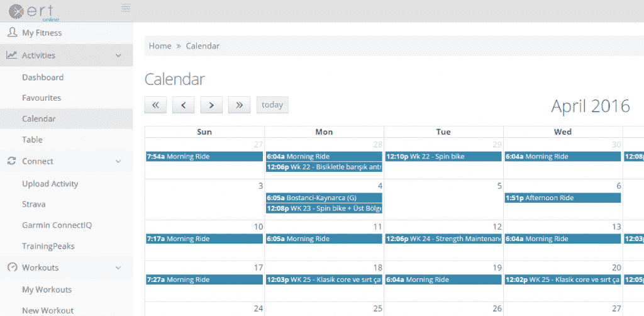The width and height of the screenshot is (644, 316).
Task: Click the My Fitness user icon
Action: (x=12, y=32)
